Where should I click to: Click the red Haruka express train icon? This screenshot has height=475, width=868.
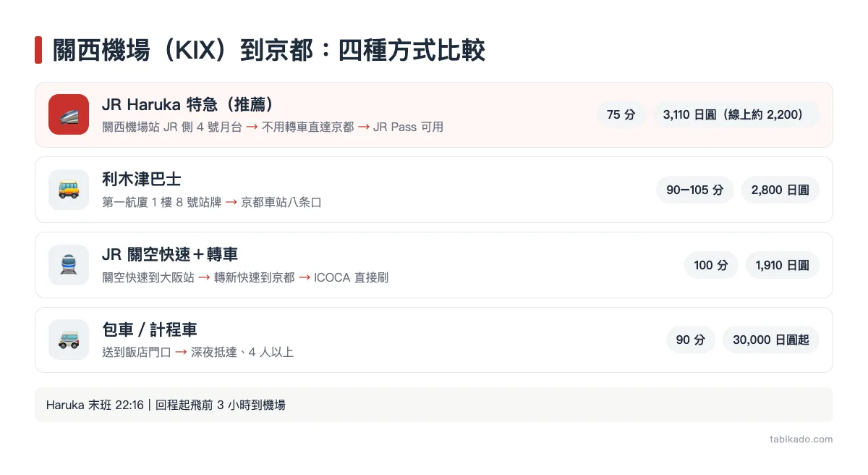tap(69, 114)
